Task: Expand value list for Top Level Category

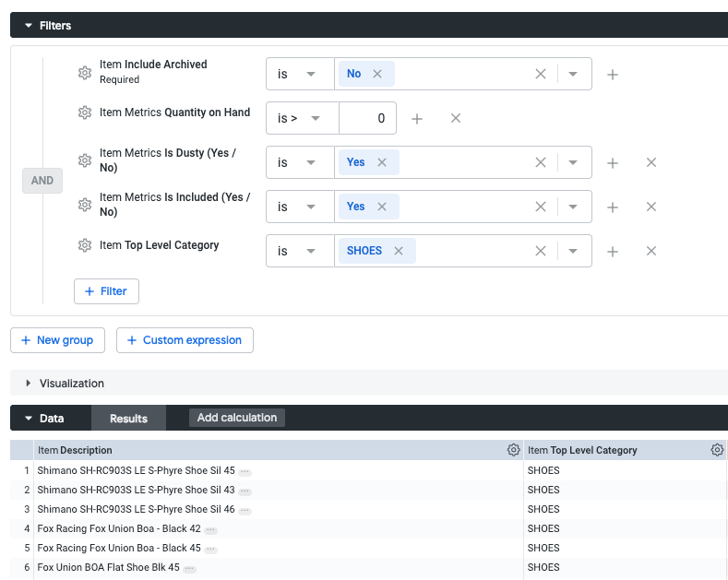Action: [573, 252]
